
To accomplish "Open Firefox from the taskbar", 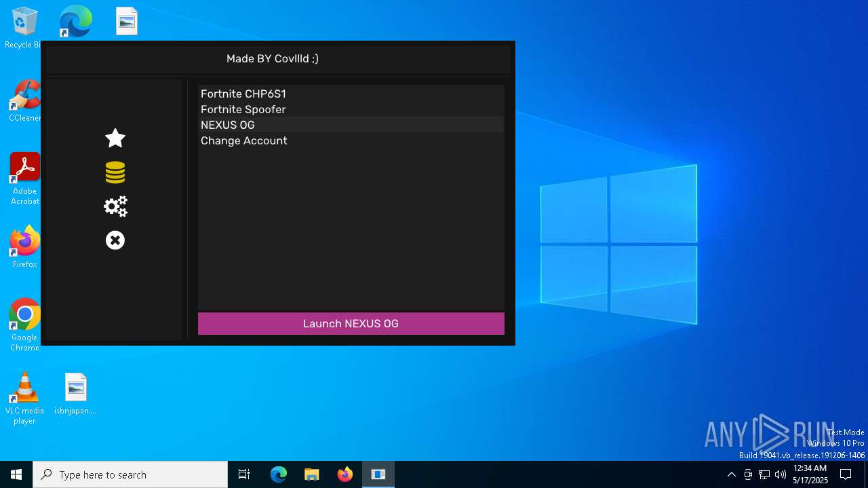I will coord(345,474).
